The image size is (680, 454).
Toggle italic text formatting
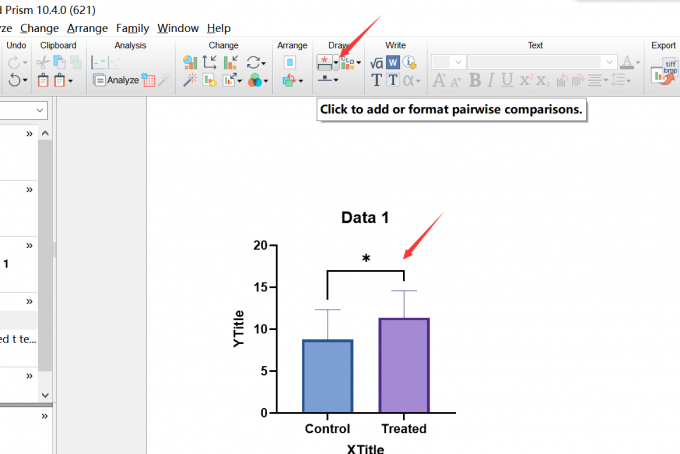pyautogui.click(x=491, y=80)
